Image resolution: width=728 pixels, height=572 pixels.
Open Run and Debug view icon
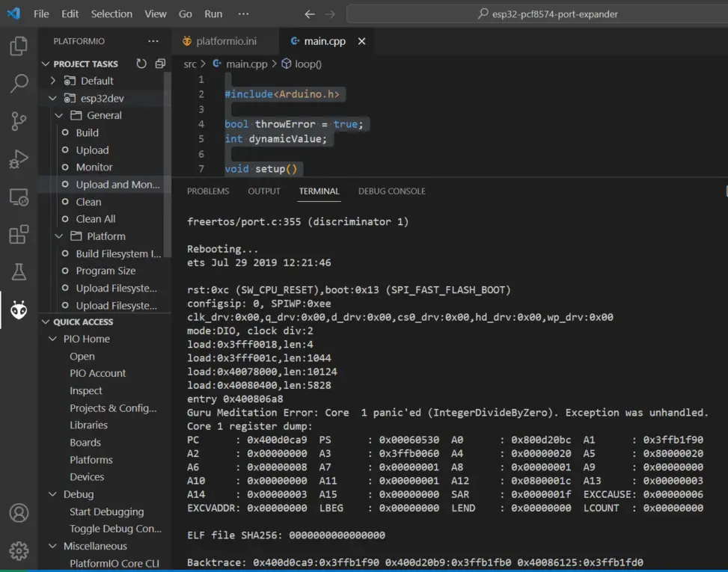19,159
